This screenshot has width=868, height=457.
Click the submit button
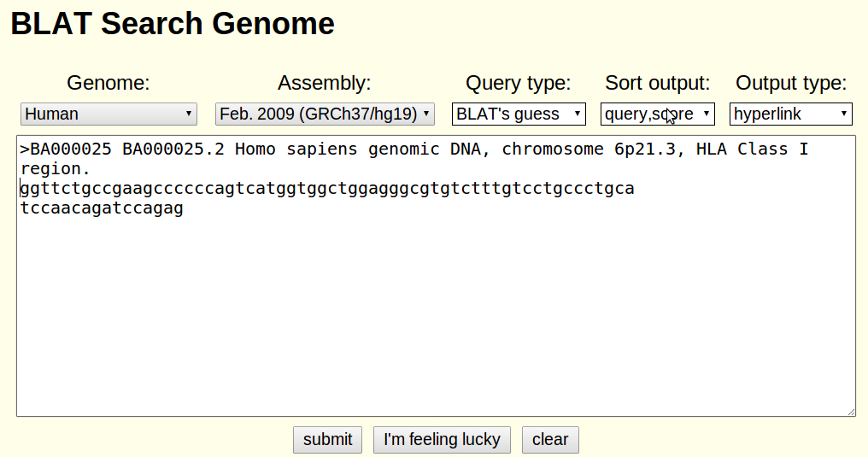[x=328, y=440]
